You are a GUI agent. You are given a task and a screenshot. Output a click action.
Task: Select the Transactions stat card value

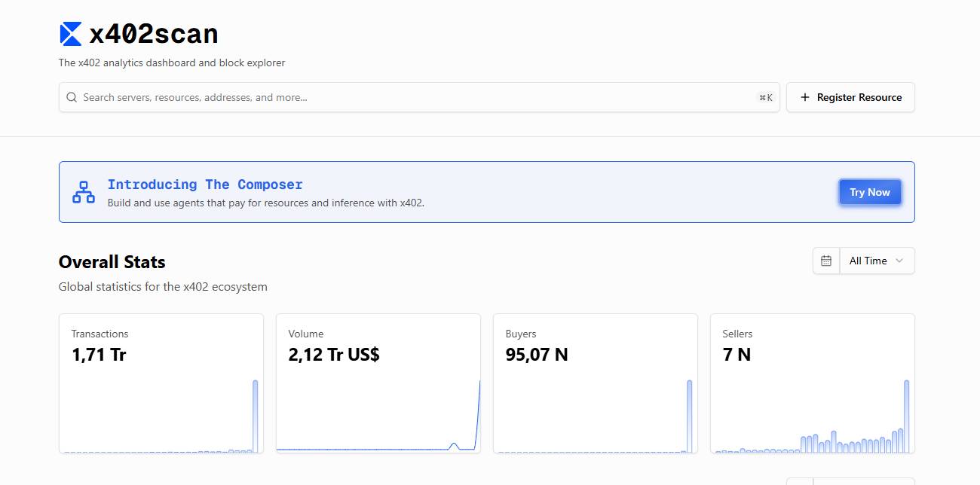coord(99,355)
